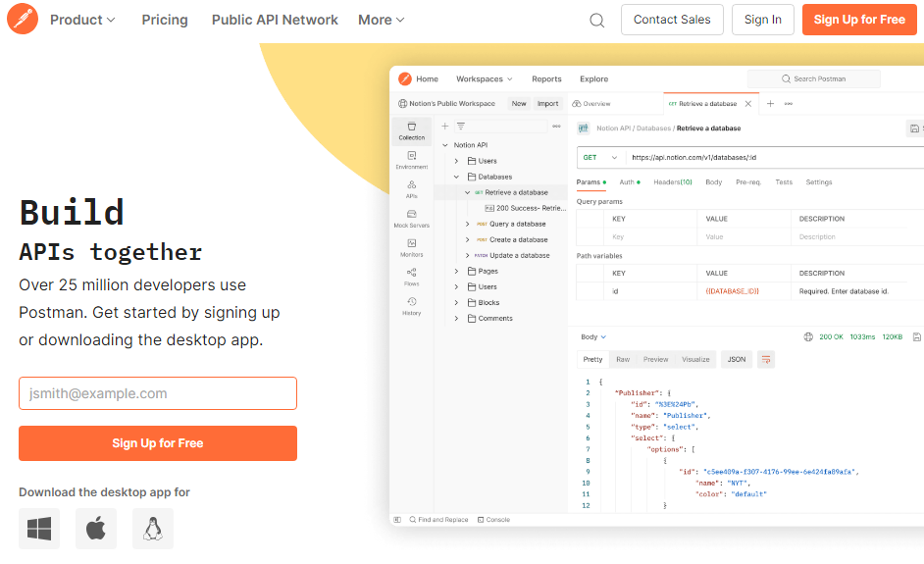This screenshot has height=564, width=924.
Task: Expand the Query a database request
Action: [467, 224]
